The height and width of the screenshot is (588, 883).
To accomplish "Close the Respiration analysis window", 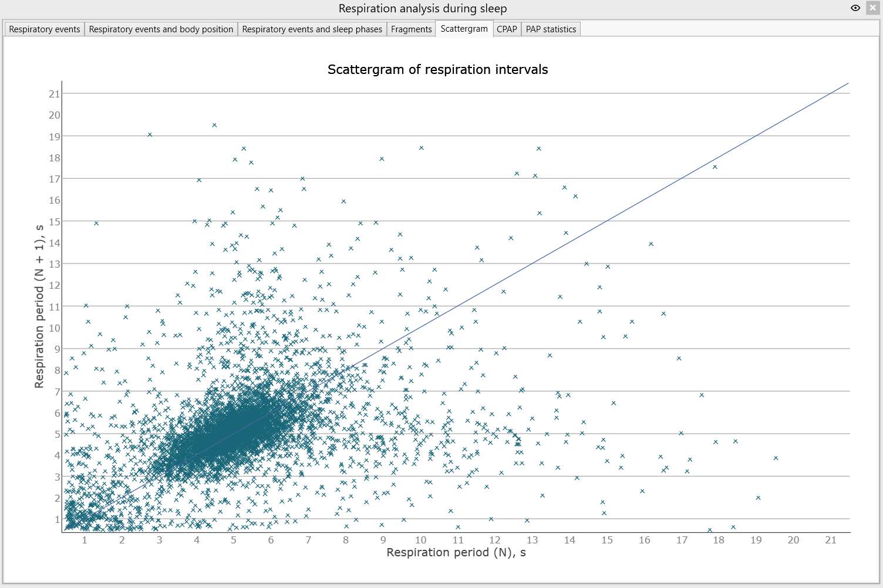I will coord(872,8).
